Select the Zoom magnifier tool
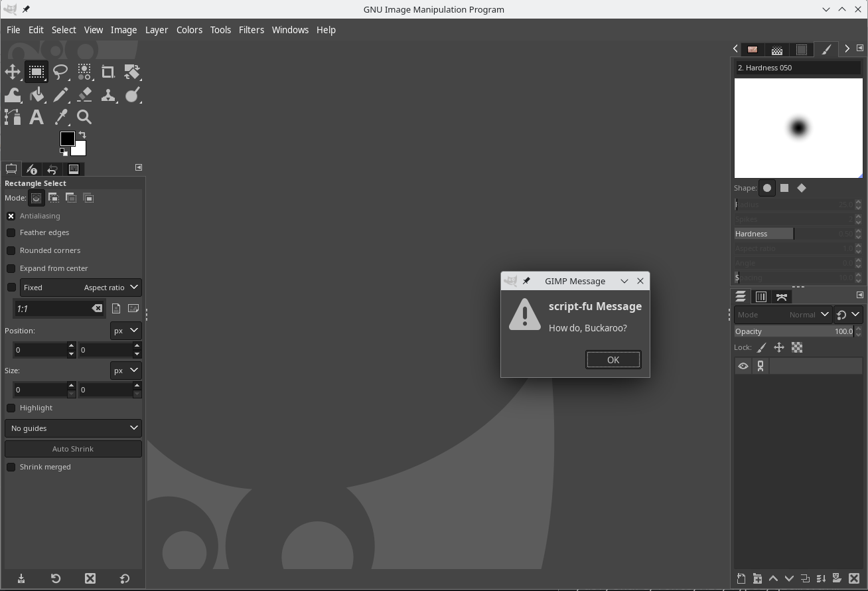Image resolution: width=868 pixels, height=591 pixels. pos(84,118)
